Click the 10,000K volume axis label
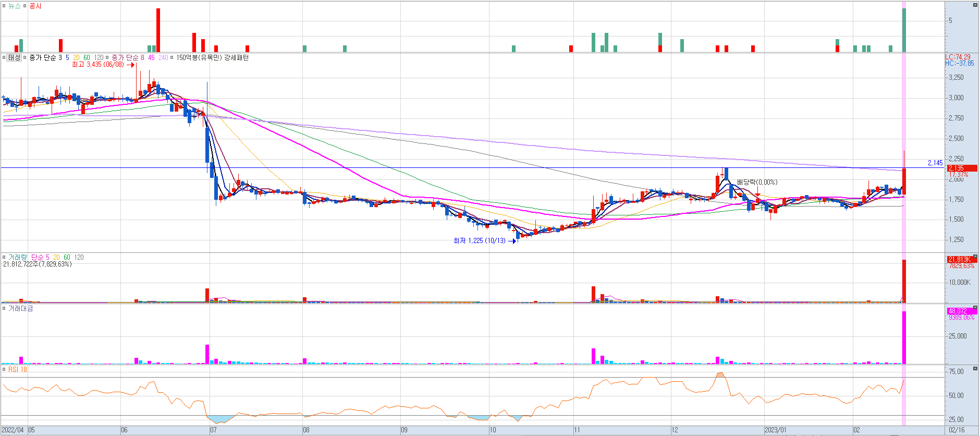The height and width of the screenshot is (436, 980). (960, 282)
